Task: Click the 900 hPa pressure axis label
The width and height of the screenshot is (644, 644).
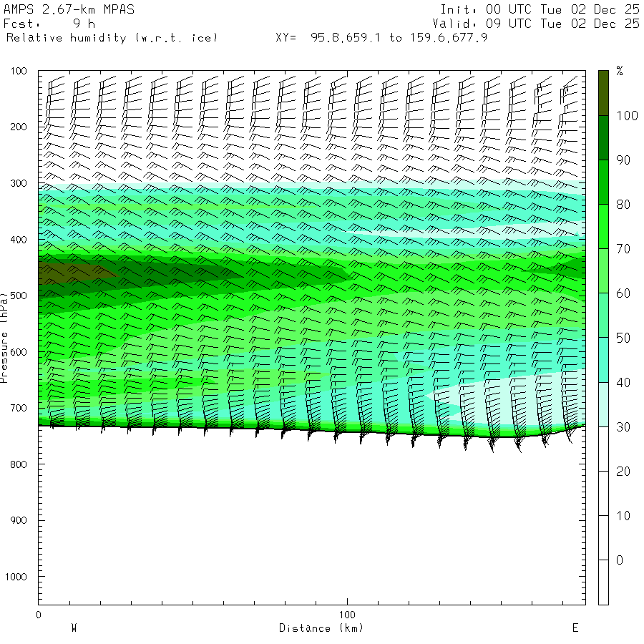Action: tap(19, 520)
